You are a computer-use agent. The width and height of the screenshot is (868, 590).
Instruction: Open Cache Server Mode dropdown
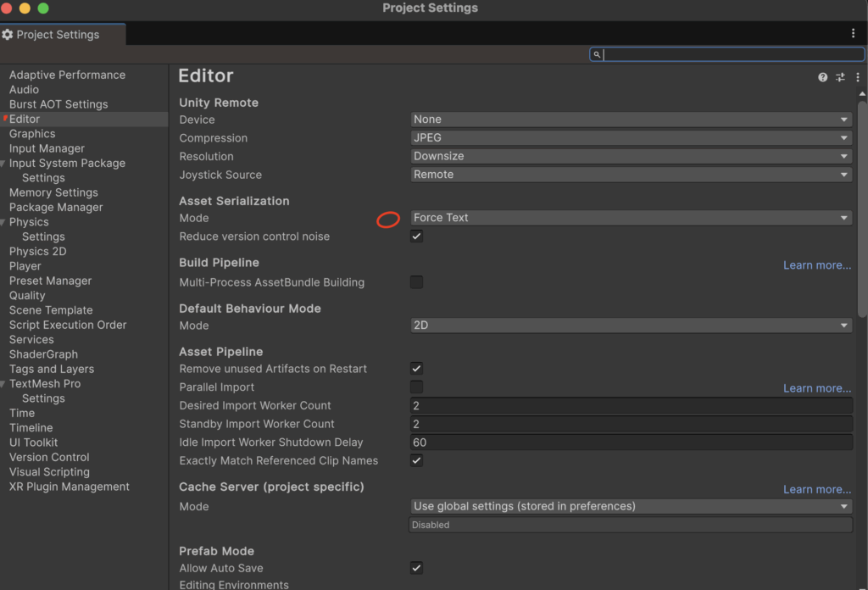pyautogui.click(x=631, y=506)
